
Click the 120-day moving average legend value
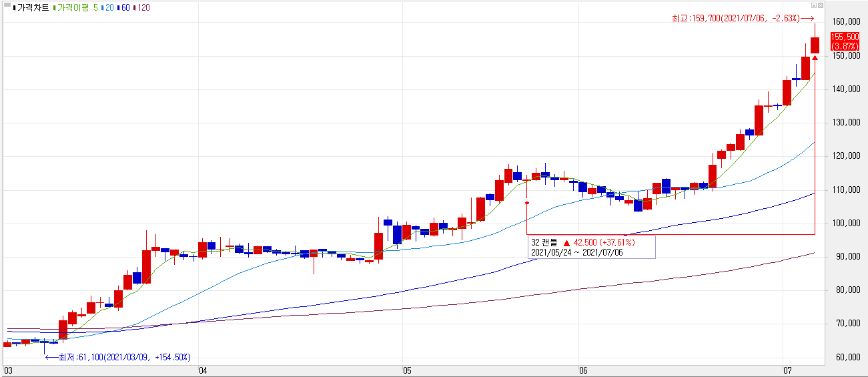(x=143, y=7)
